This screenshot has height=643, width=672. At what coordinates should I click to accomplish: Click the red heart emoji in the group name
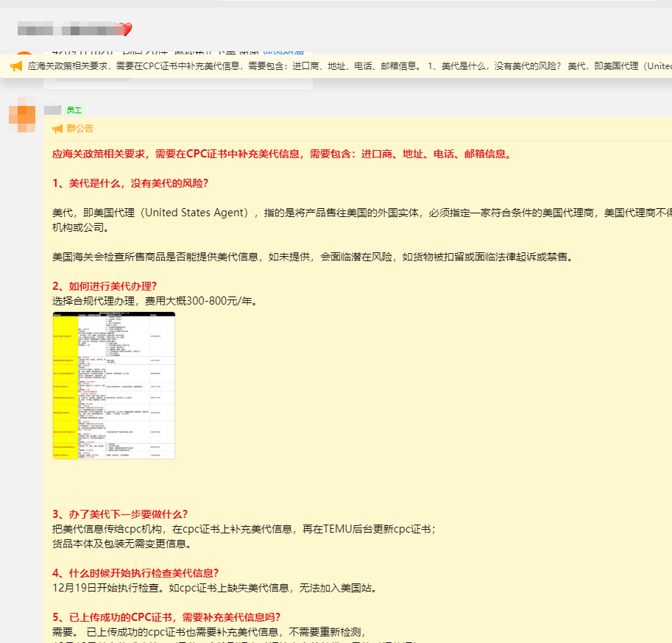[x=127, y=29]
